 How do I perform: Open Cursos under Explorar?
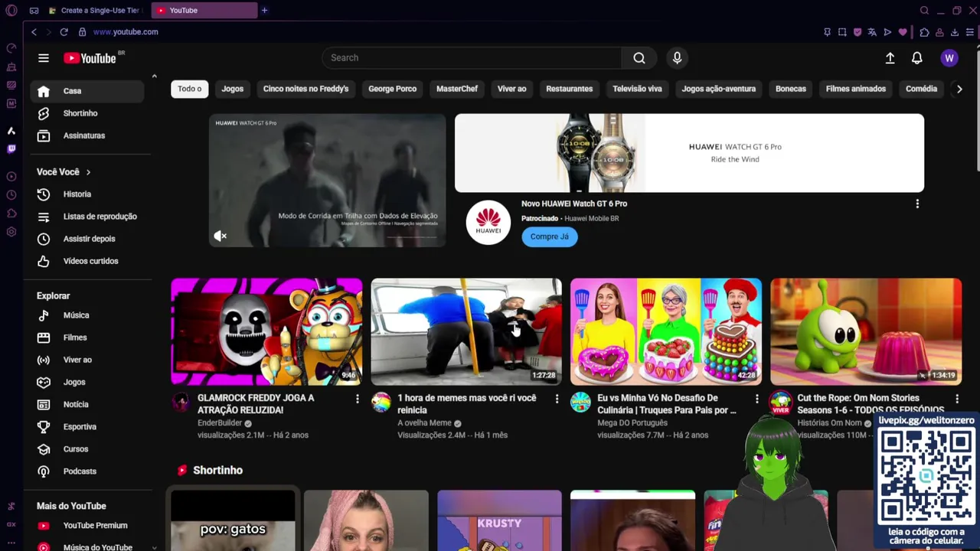(87, 449)
